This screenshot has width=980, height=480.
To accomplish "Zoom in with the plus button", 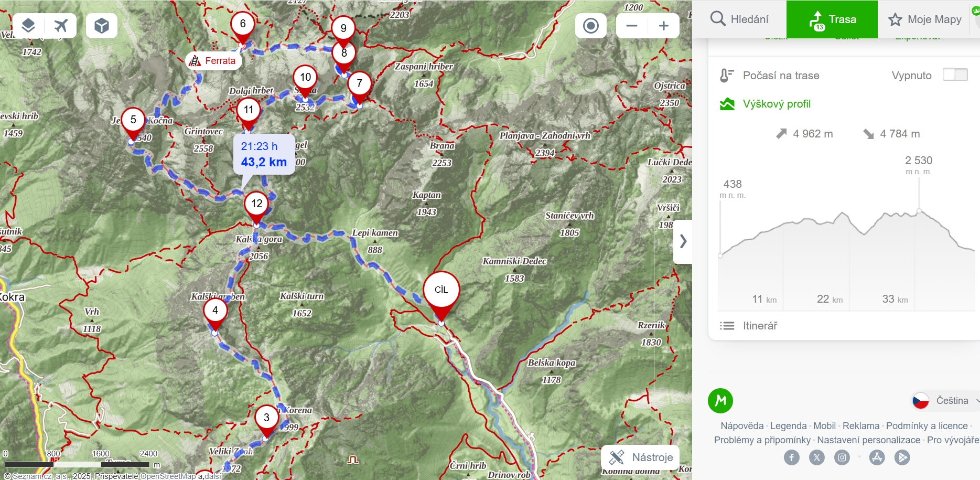I will click(x=663, y=26).
